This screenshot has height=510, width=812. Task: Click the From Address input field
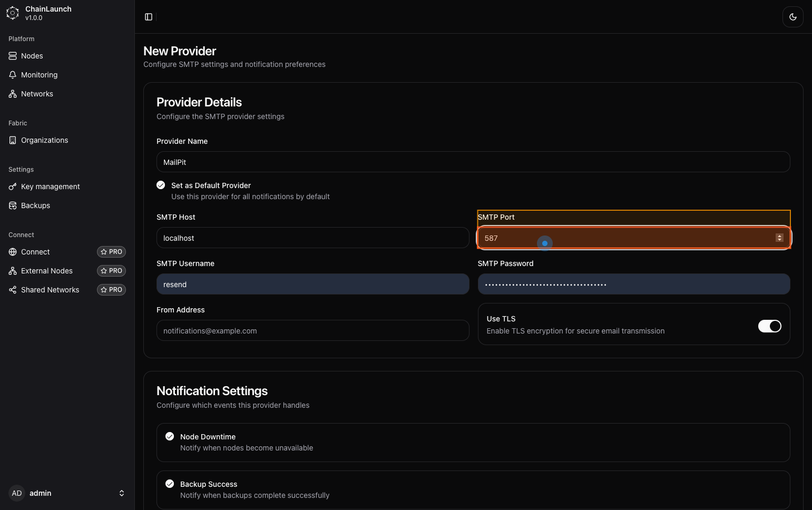pos(312,331)
